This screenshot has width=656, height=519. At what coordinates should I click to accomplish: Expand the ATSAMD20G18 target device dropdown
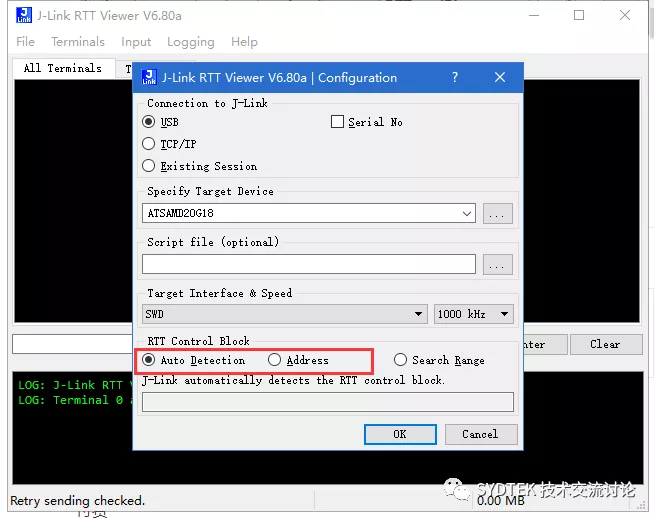pyautogui.click(x=467, y=214)
